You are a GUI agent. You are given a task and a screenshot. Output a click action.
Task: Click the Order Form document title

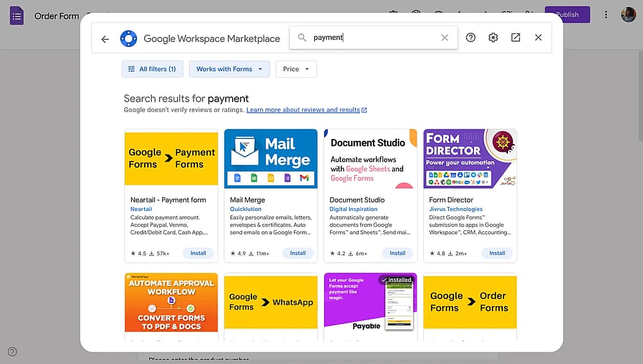(x=57, y=16)
